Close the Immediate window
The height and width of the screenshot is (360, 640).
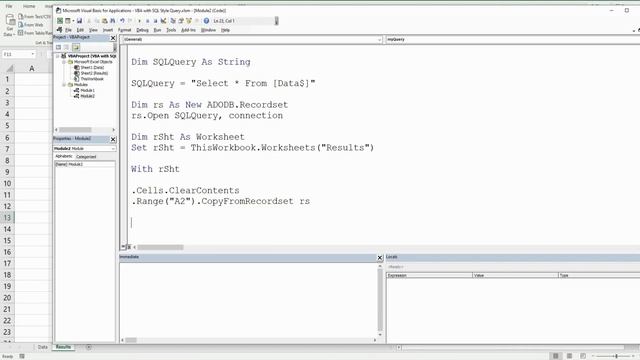coord(380,258)
